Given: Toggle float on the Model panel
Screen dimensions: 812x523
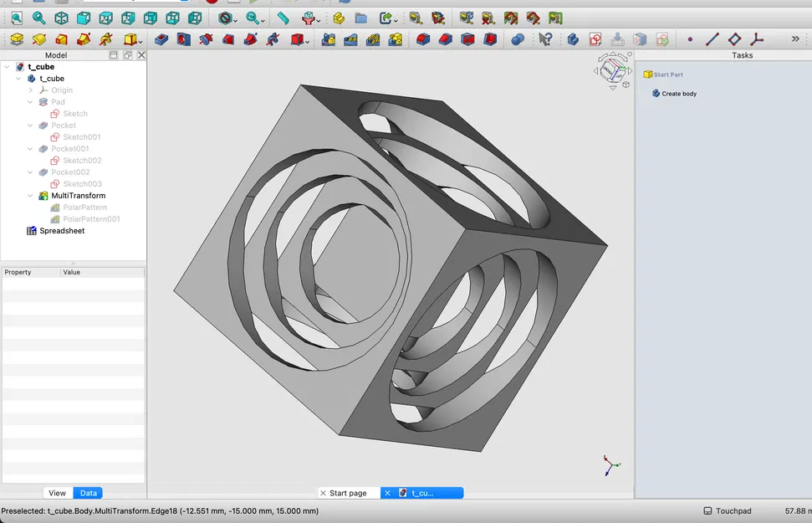Looking at the screenshot, I should [x=127, y=55].
